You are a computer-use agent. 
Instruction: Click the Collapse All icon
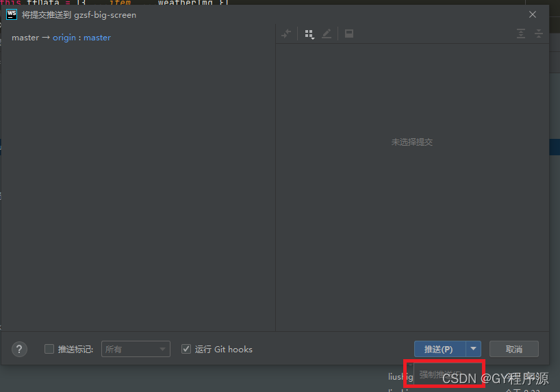pos(539,34)
